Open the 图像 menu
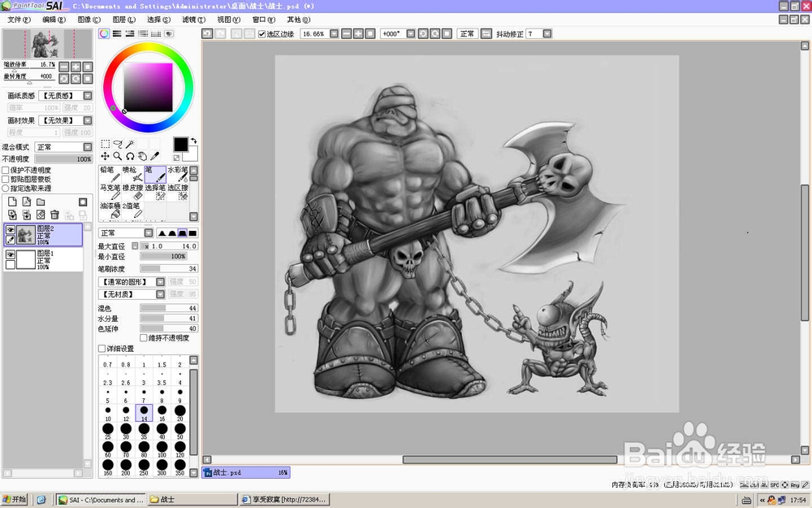 click(89, 20)
